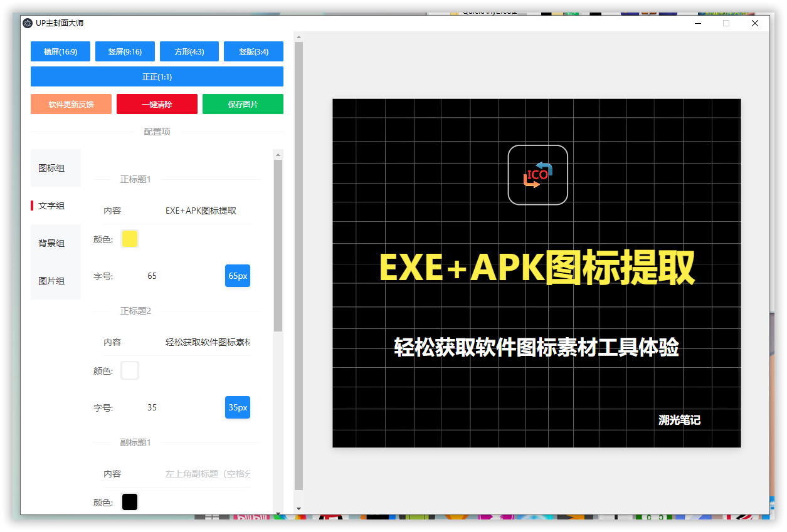Open yellow color swatch for 正标题1
Viewport: 787px width, 532px height.
(x=130, y=239)
